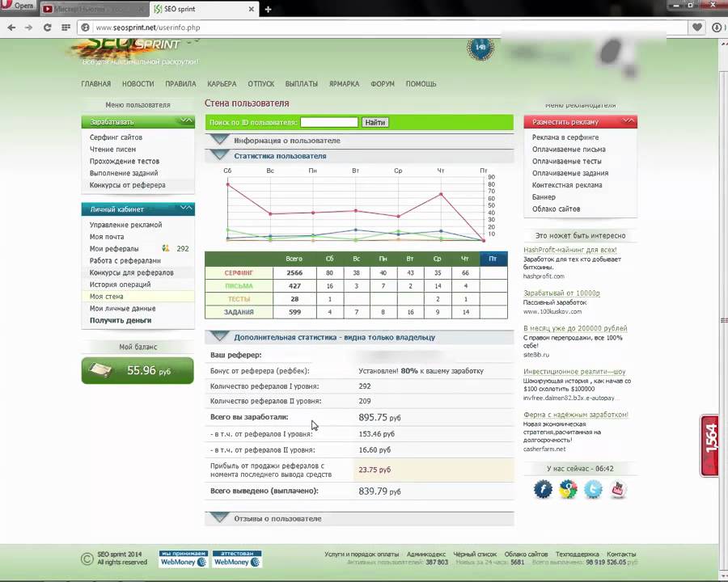Viewport: 728px width, 582px height.
Task: Open the ГЛАВНАЯ menu item
Action: click(x=96, y=84)
